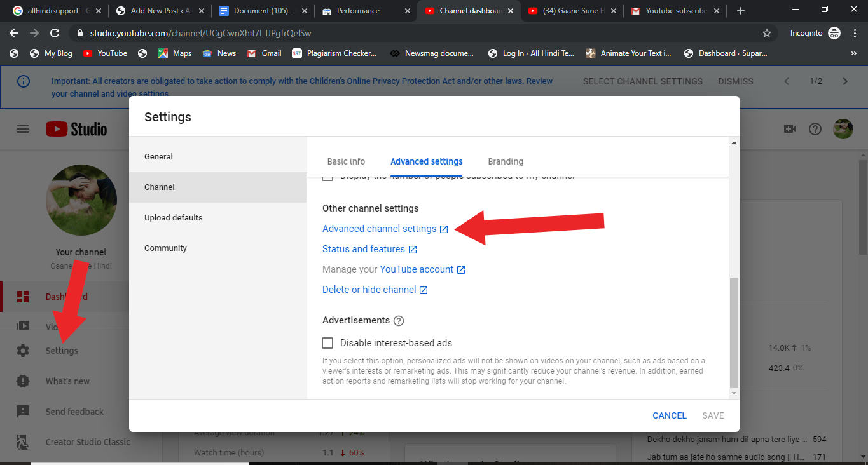Click the banner info icon
868x465 pixels.
23,81
